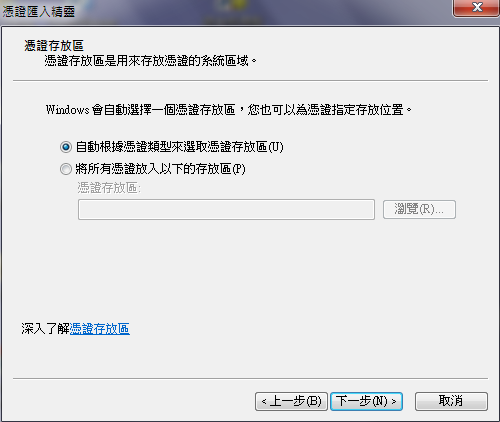Click the left arrow on the 上一步 button

[x=264, y=401]
